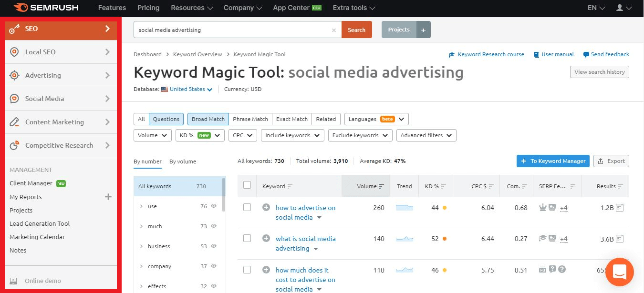Viewport: 644px width, 293px height.
Task: Select the By volume tab
Action: 183,162
